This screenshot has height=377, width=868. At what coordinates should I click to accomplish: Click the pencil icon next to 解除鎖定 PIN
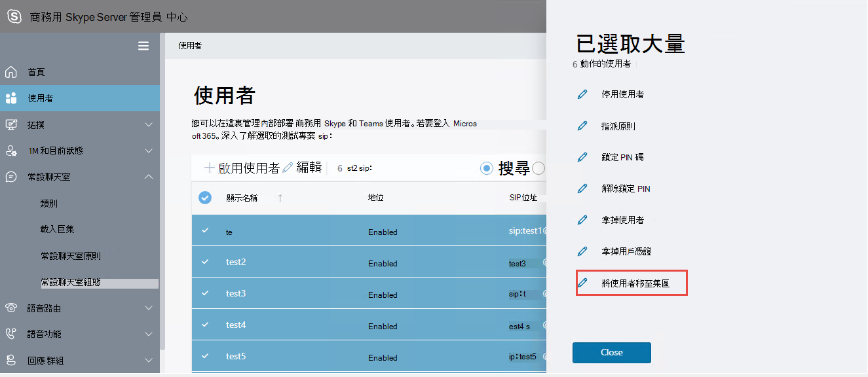click(x=582, y=188)
